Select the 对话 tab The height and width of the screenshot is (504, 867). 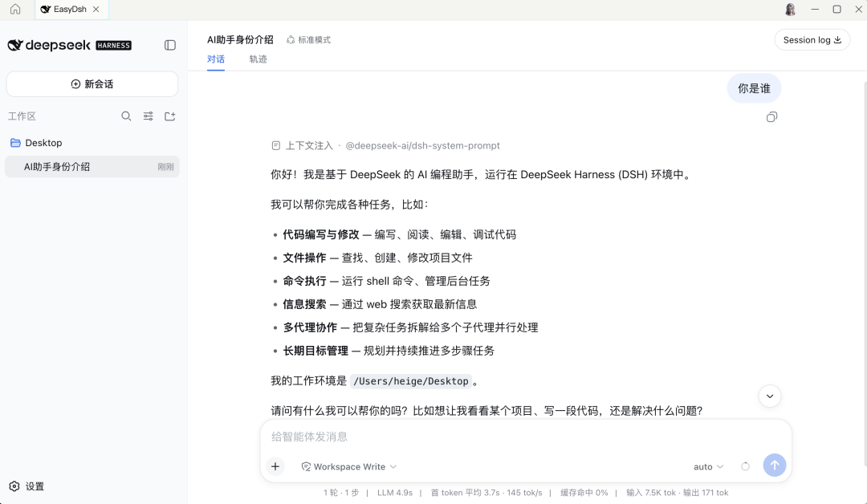tap(216, 59)
